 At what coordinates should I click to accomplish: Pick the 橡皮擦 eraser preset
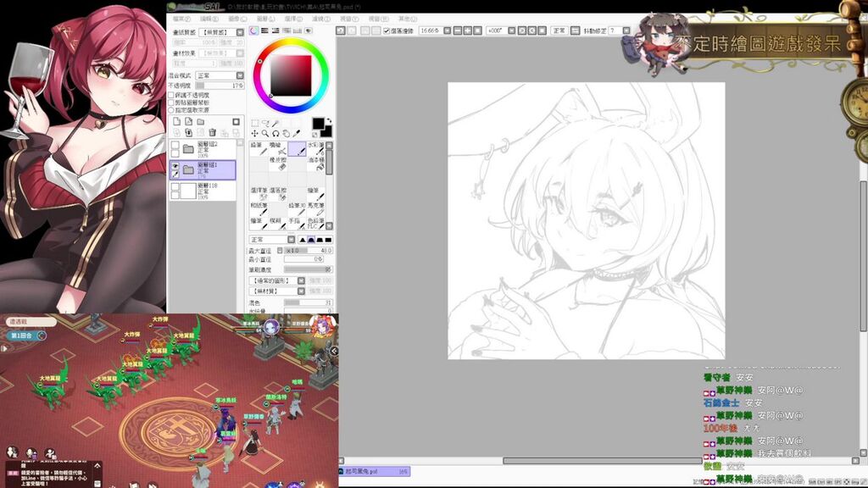tap(277, 164)
